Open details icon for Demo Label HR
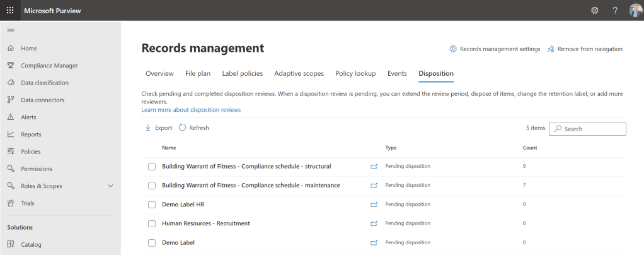The width and height of the screenshot is (644, 255). point(374,205)
